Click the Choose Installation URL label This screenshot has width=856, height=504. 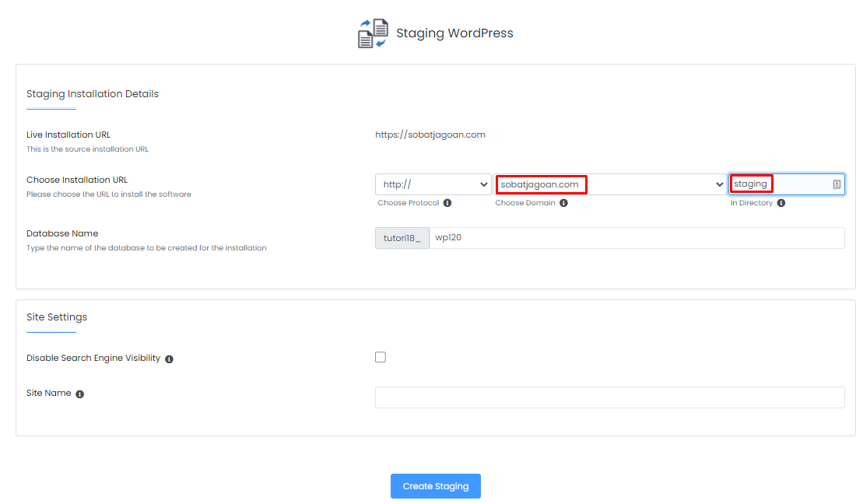click(x=77, y=180)
